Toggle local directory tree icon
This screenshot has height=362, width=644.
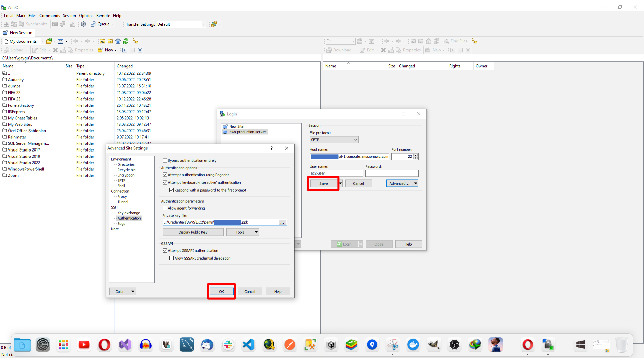click(135, 41)
